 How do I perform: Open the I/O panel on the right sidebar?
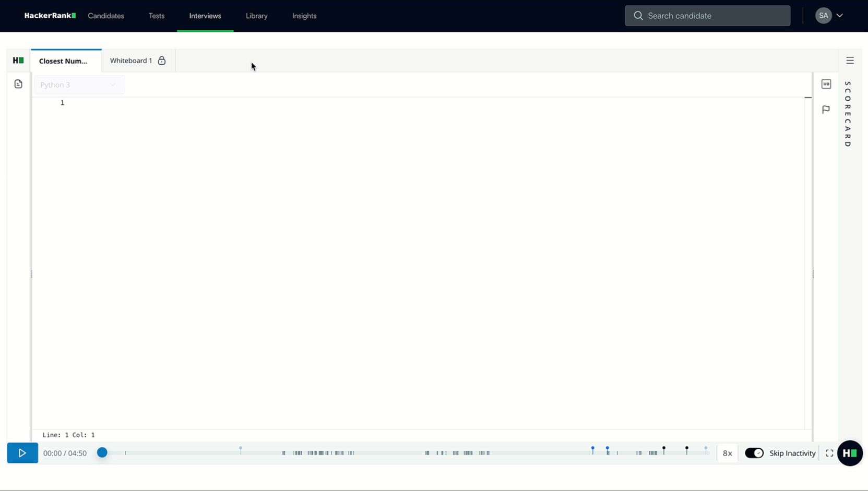coord(826,83)
